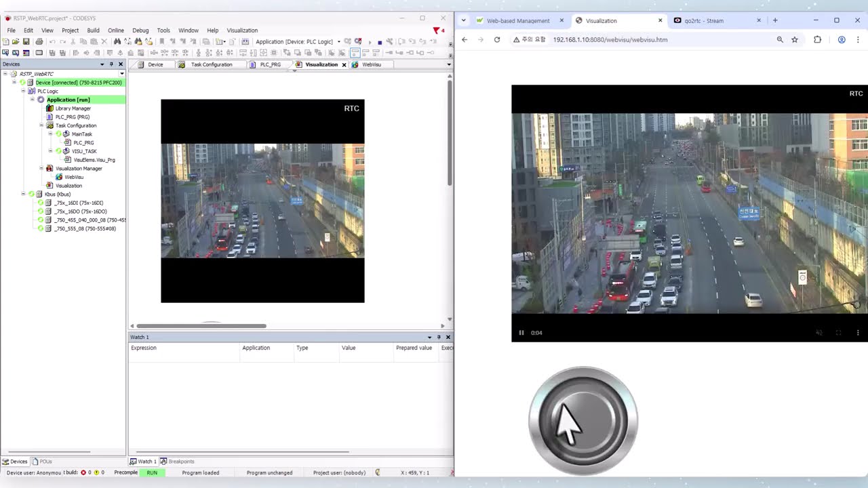Click the WebVisu globe icon in device tree
Image resolution: width=868 pixels, height=488 pixels.
pyautogui.click(x=59, y=177)
